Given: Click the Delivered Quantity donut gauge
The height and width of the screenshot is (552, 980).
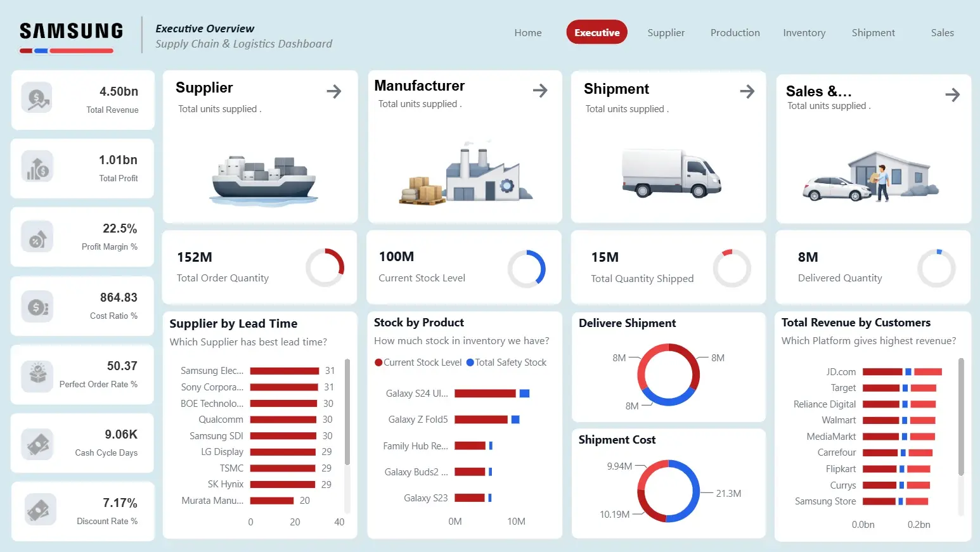Looking at the screenshot, I should pyautogui.click(x=936, y=268).
